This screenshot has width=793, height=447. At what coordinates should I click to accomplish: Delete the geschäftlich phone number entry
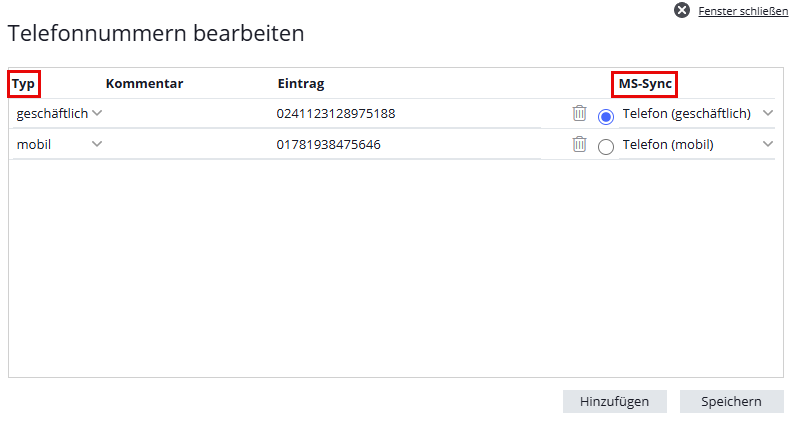coord(579,113)
